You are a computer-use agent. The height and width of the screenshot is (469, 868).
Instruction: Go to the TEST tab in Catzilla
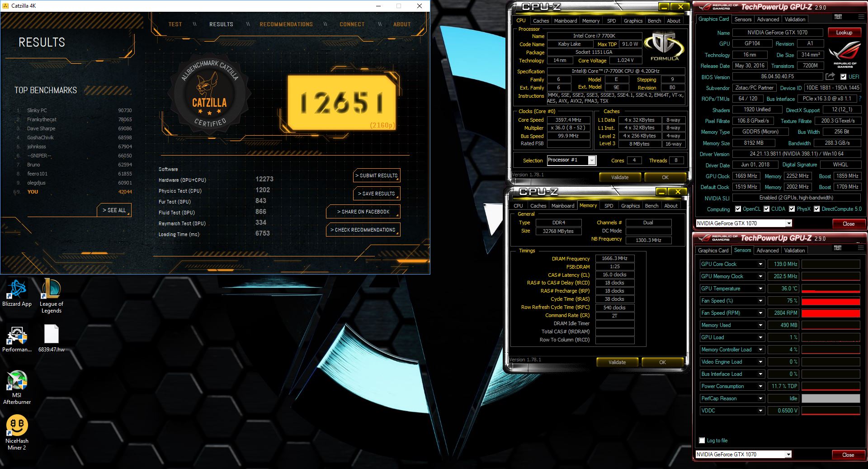click(175, 24)
